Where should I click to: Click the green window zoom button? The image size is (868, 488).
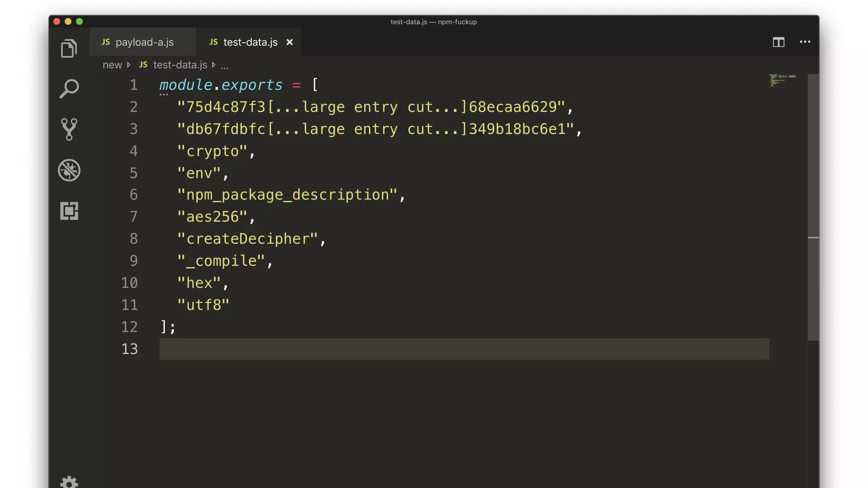(79, 22)
